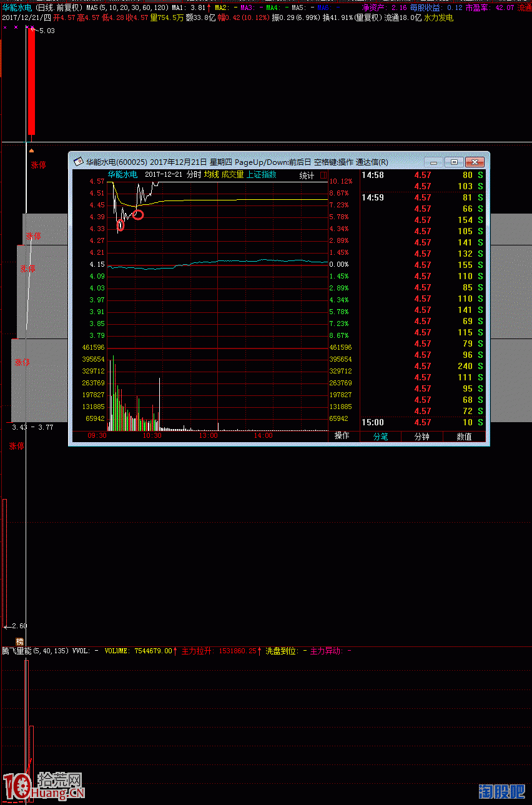This screenshot has height=805, width=532.
Task: Click the MA5(5,10,20,30,60,120) indicator label
Action: click(x=127, y=7)
